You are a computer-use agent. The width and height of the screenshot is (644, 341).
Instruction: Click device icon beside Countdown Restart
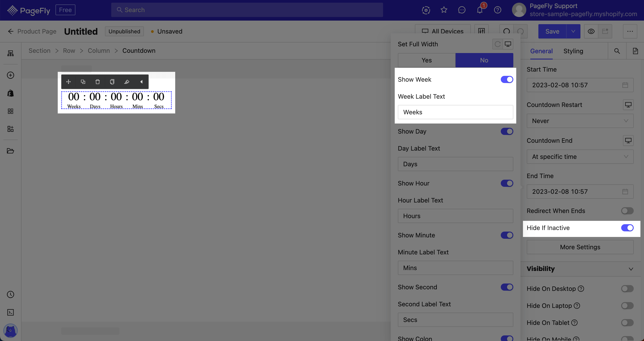[x=628, y=105]
